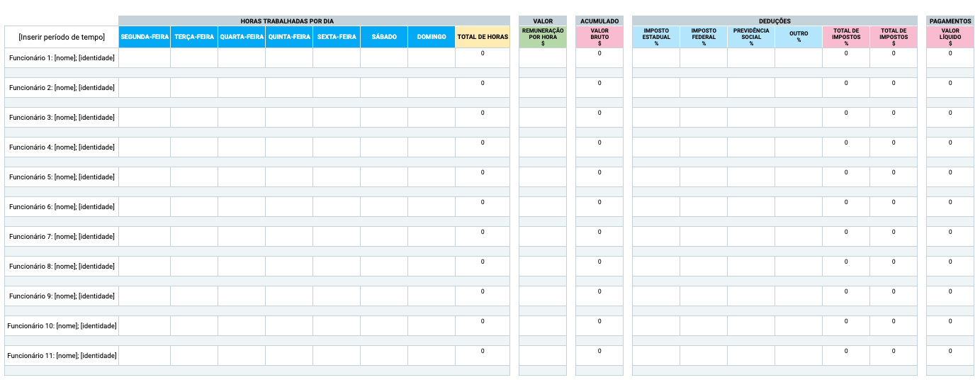Click Funcionário 1 Total de Horas value
The image size is (980, 380).
[483, 58]
